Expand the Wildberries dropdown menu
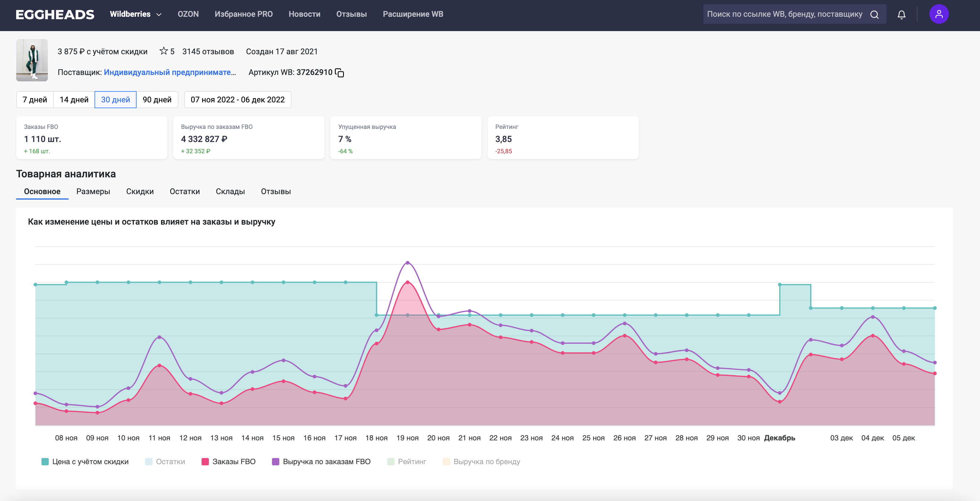 click(135, 14)
